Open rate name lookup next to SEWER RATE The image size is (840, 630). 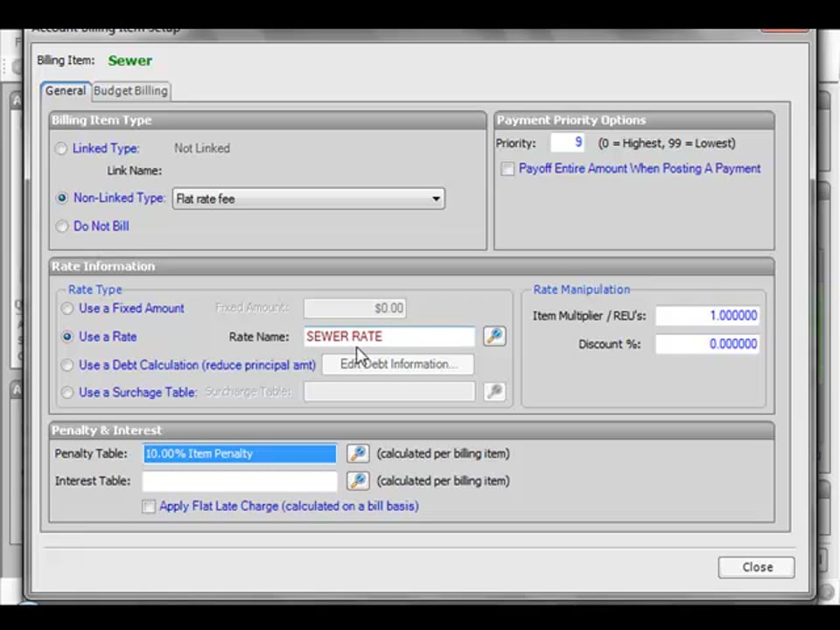493,336
